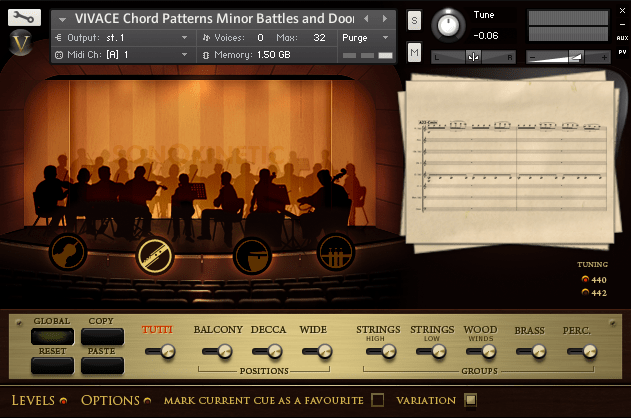Click the pan L-R slider
Image resolution: width=631 pixels, height=418 pixels.
point(473,57)
